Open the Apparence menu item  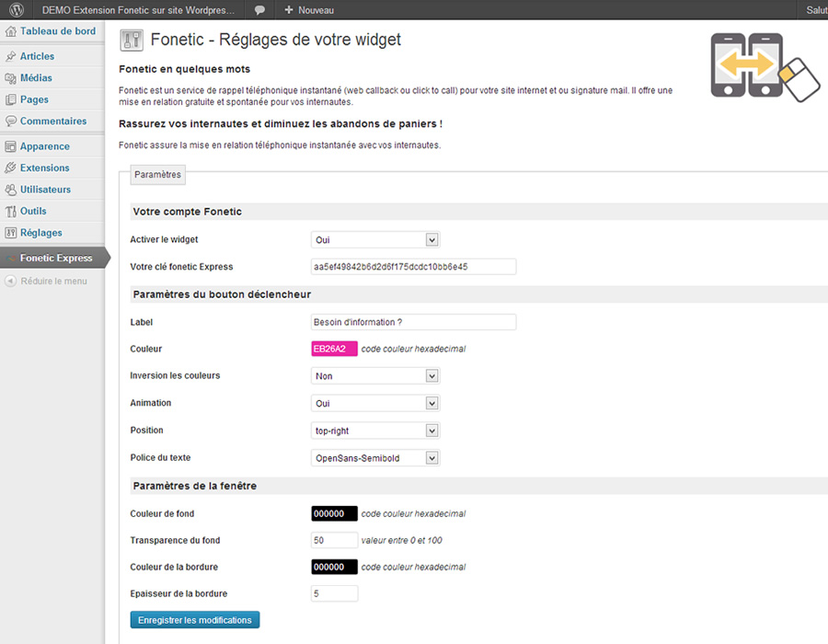45,146
